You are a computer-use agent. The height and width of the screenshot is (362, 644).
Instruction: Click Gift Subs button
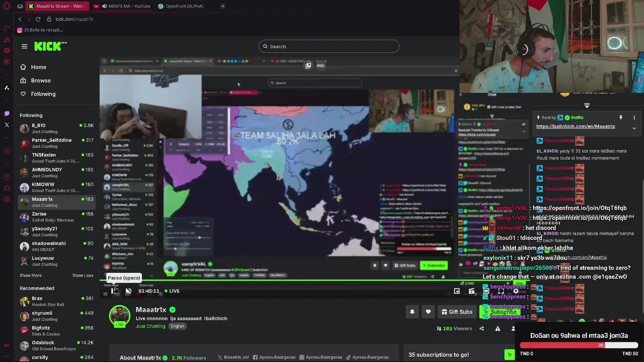(x=457, y=312)
